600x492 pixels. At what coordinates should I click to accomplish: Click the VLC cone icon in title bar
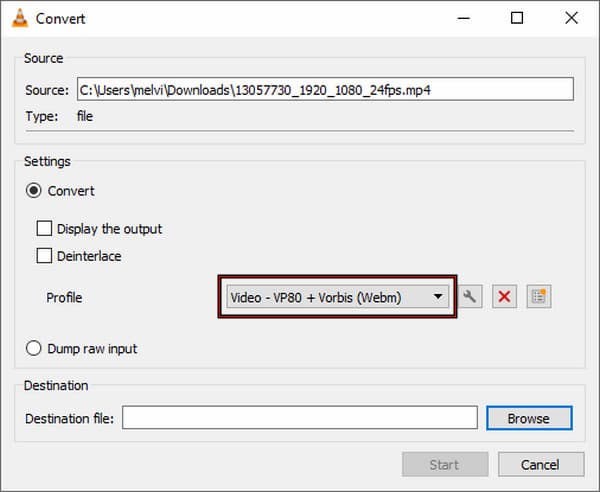tap(20, 18)
